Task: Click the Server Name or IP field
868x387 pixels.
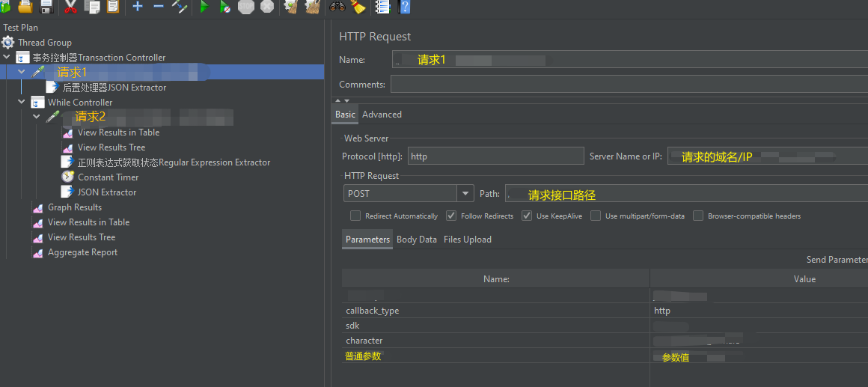Action: click(768, 156)
